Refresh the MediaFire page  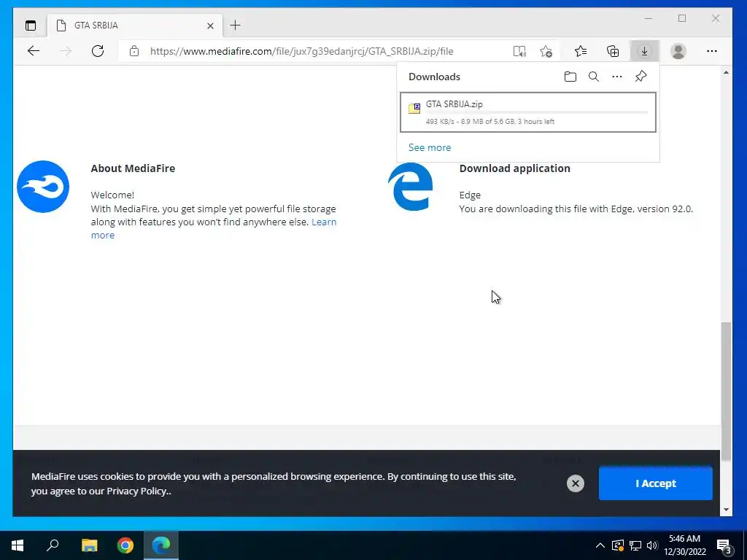tap(98, 51)
